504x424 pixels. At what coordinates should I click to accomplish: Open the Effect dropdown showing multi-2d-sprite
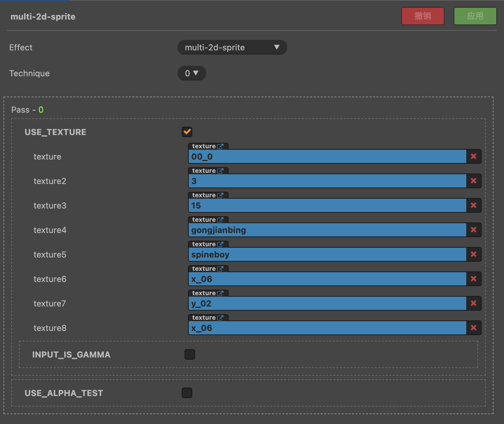click(232, 47)
